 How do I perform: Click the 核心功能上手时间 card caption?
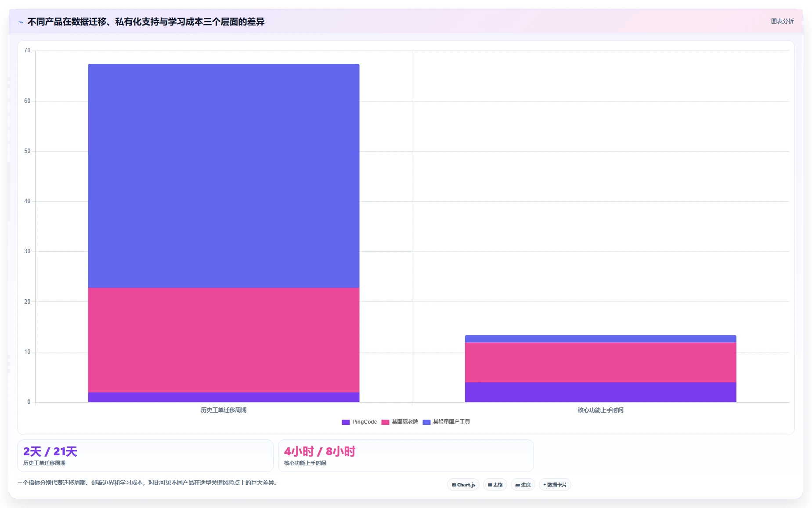(305, 463)
